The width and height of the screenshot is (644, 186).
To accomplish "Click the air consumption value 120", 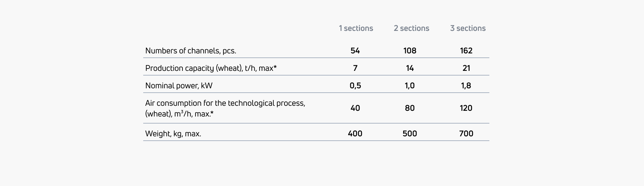I will (466, 108).
